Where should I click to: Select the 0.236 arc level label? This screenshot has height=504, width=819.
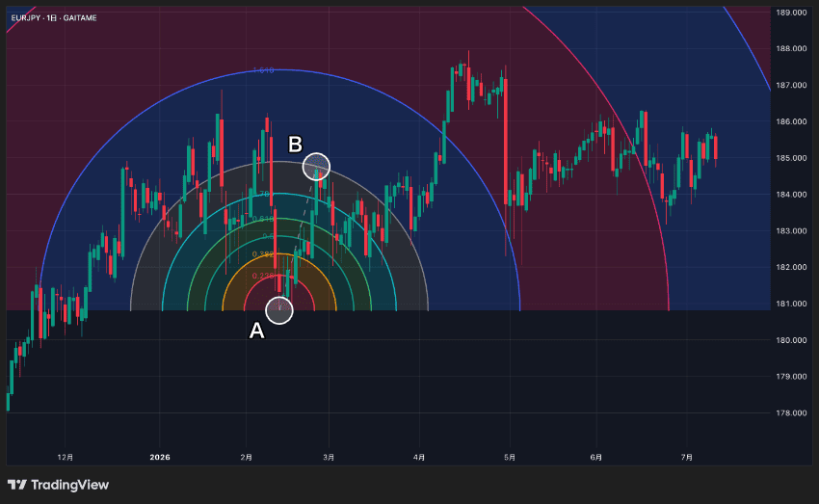[263, 276]
